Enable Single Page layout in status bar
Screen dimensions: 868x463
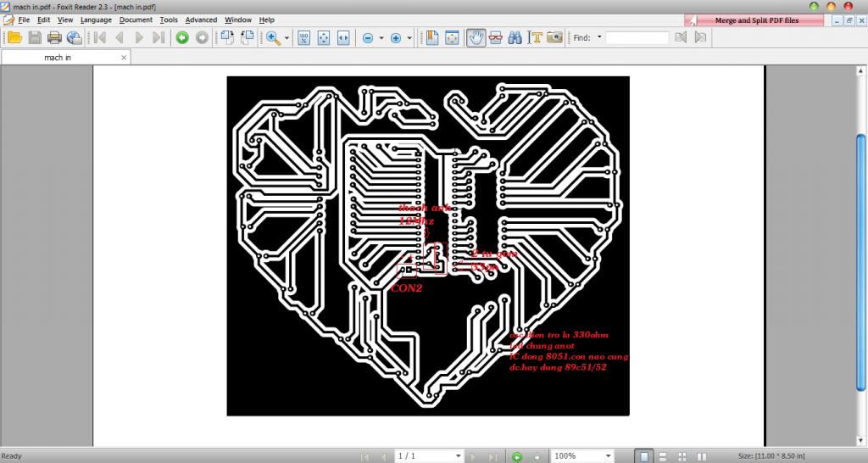click(x=644, y=456)
